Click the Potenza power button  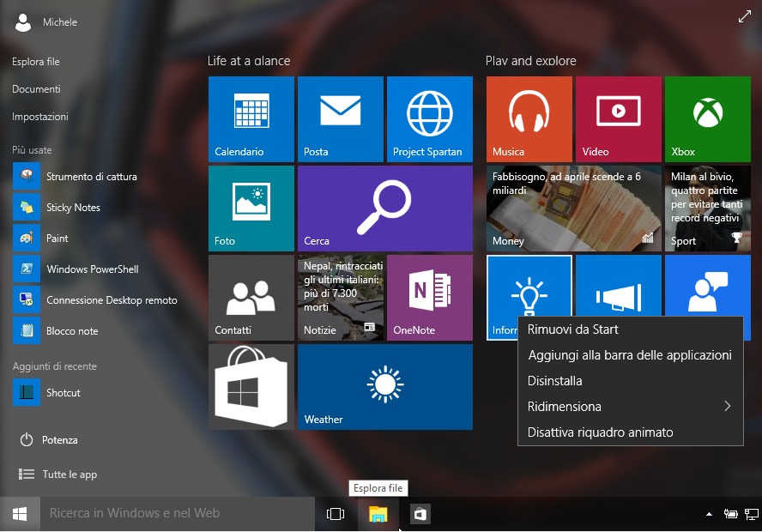coord(50,440)
